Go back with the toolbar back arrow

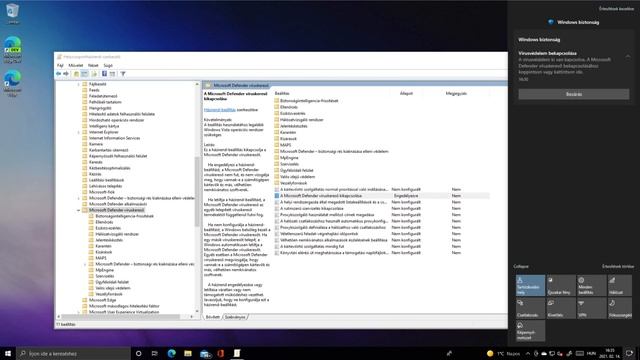point(58,74)
